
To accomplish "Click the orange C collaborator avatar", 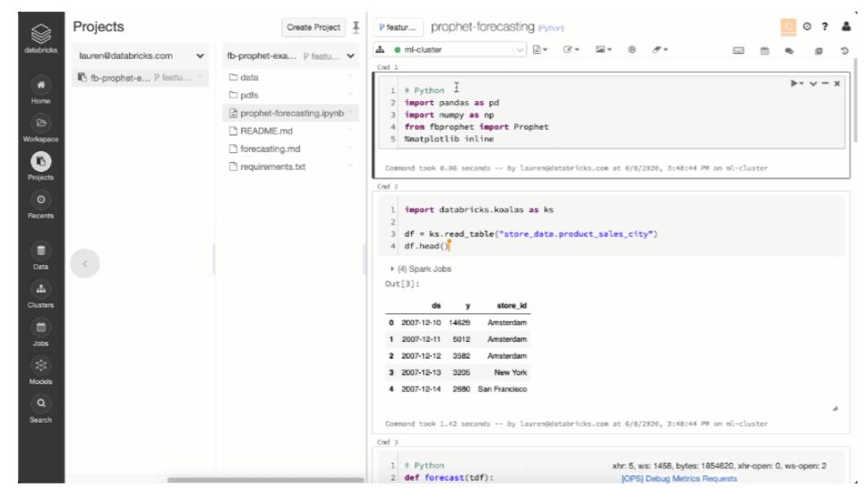I will pos(788,27).
